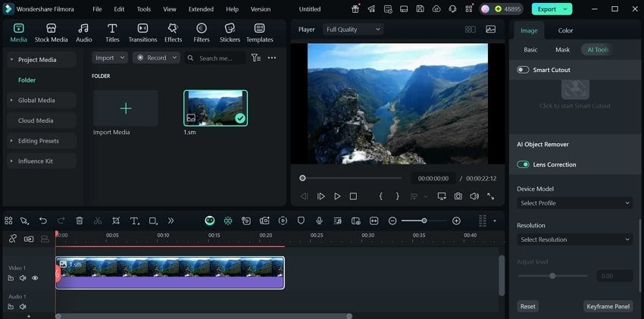Click the timeline zoom slider handle

pyautogui.click(x=424, y=221)
